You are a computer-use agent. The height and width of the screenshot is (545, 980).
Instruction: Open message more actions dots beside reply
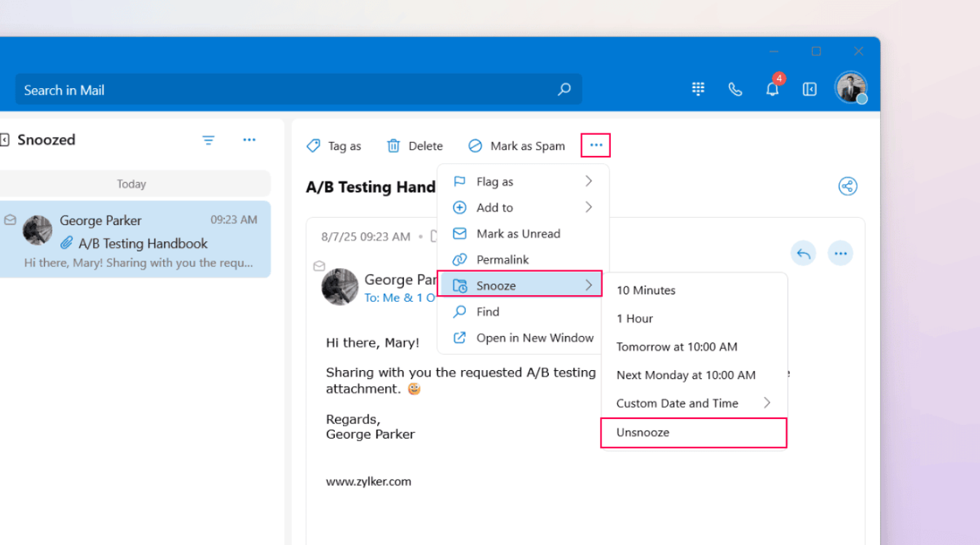(x=841, y=254)
